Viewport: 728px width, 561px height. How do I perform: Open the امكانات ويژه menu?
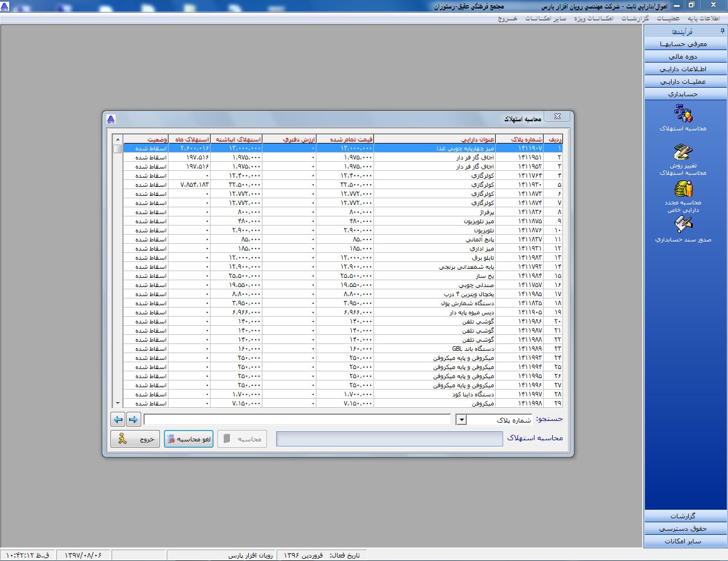click(x=594, y=18)
